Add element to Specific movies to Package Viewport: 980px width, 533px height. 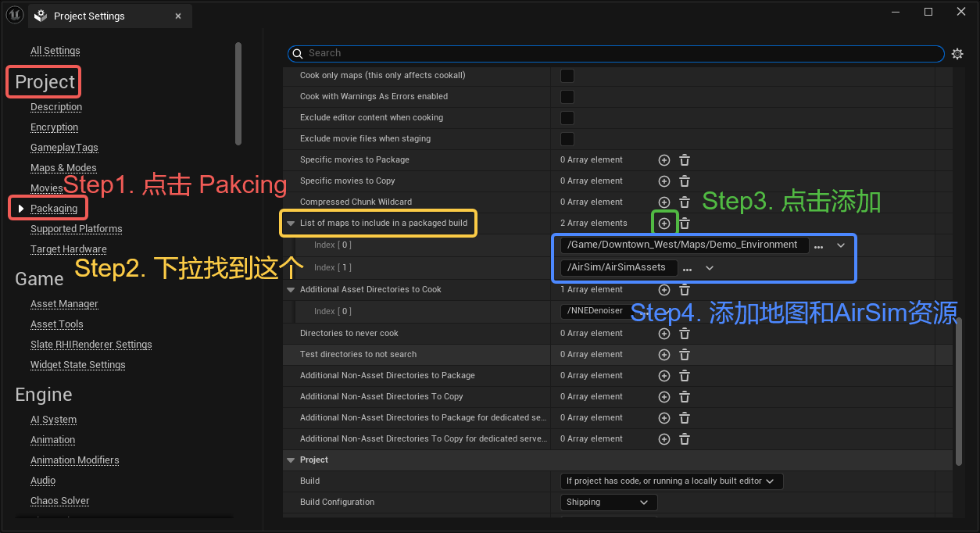(x=664, y=160)
